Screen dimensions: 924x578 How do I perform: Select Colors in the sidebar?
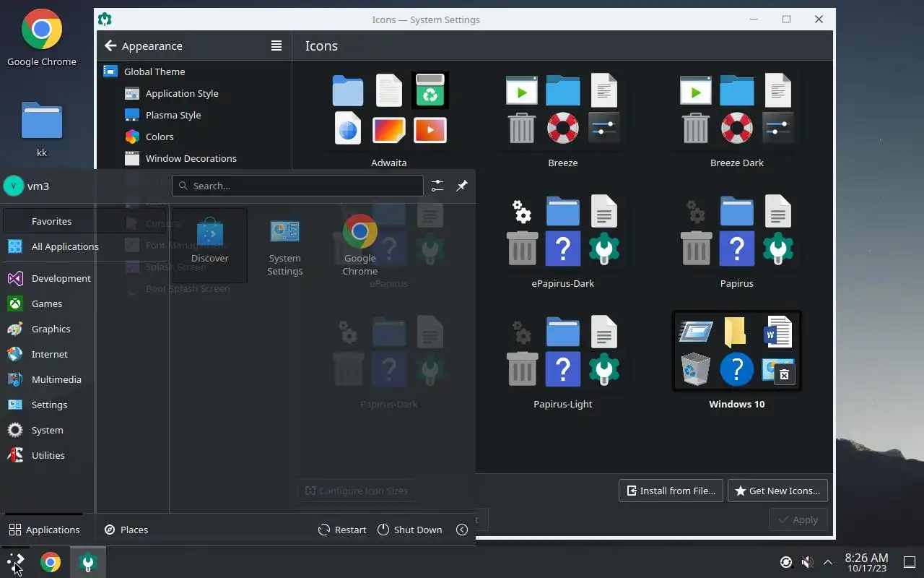coord(193,137)
